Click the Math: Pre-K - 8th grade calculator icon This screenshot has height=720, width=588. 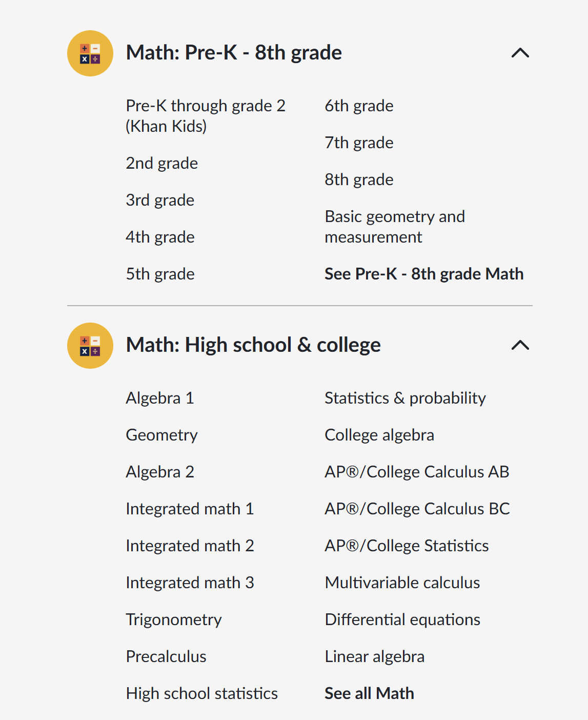pos(90,53)
